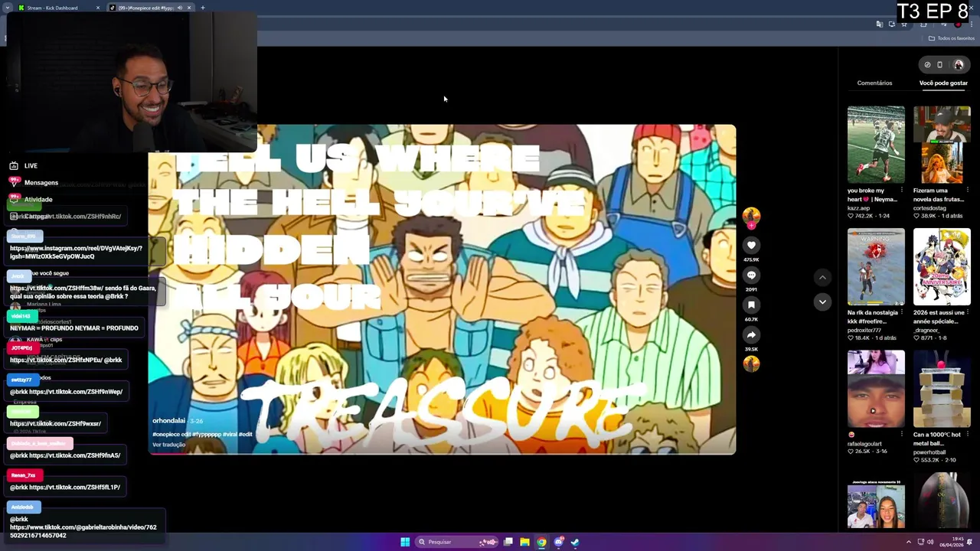Open options menu for 'Can a 1000°C' video
The width and height of the screenshot is (980, 551).
pyautogui.click(x=968, y=435)
